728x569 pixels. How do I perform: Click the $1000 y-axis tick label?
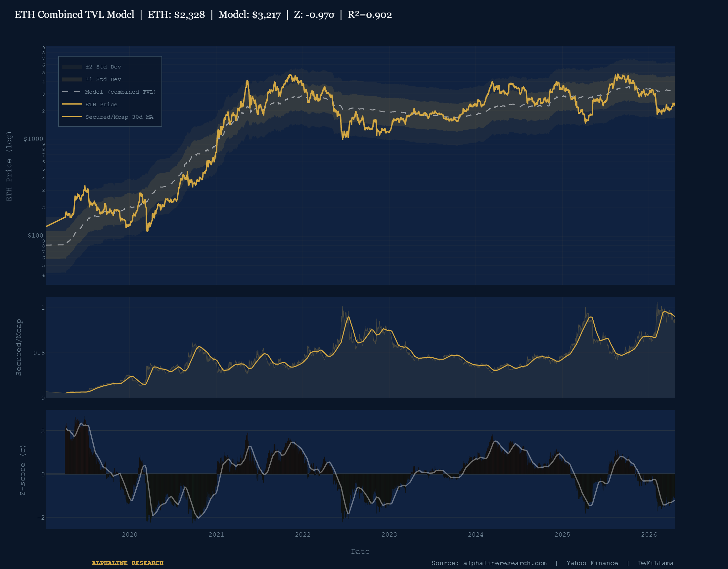coord(33,139)
